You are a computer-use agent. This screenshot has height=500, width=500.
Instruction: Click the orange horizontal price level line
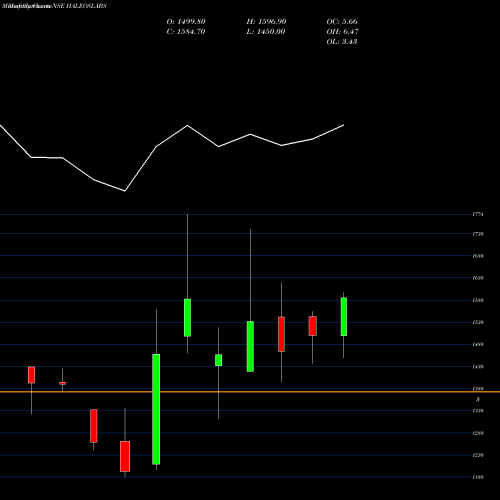click(250, 392)
